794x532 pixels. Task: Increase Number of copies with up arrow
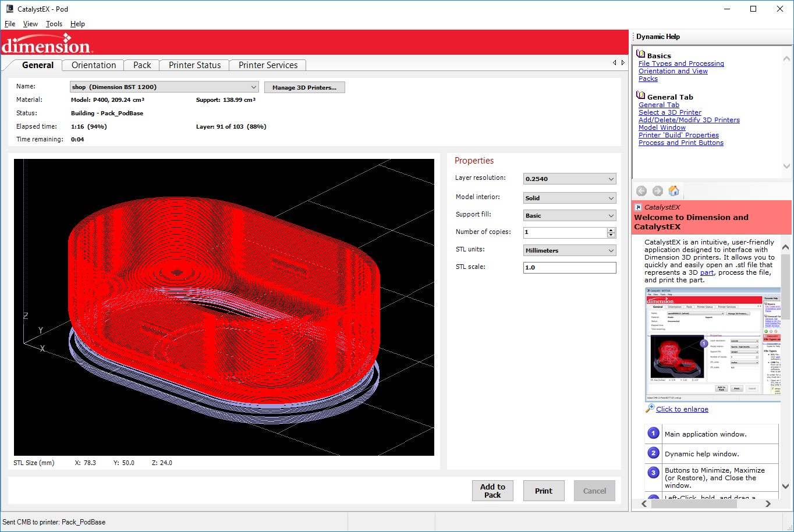coord(611,229)
